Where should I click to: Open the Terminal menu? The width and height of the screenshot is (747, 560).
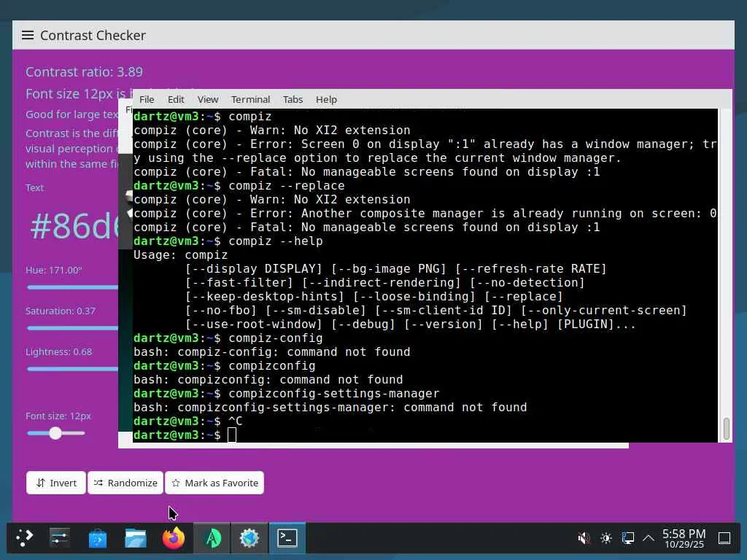pos(251,99)
